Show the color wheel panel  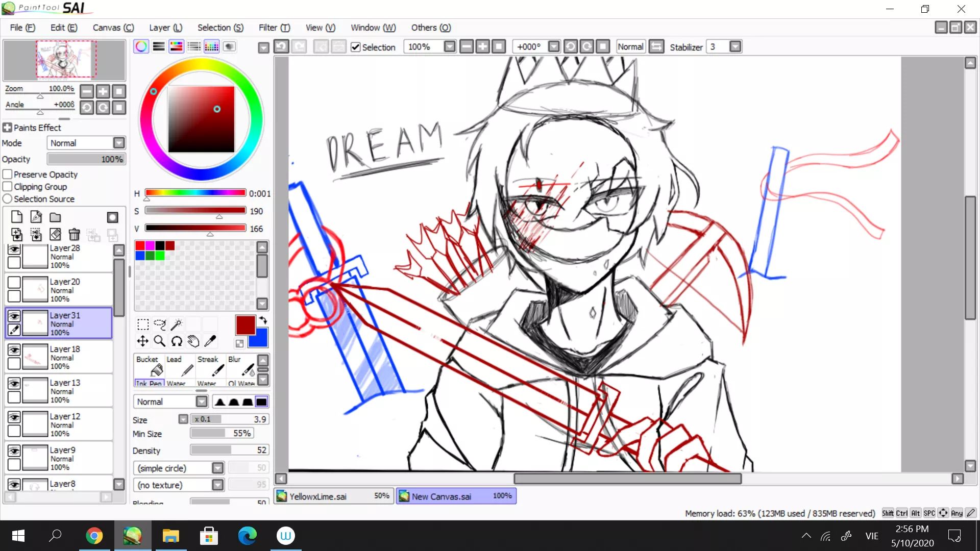141,47
